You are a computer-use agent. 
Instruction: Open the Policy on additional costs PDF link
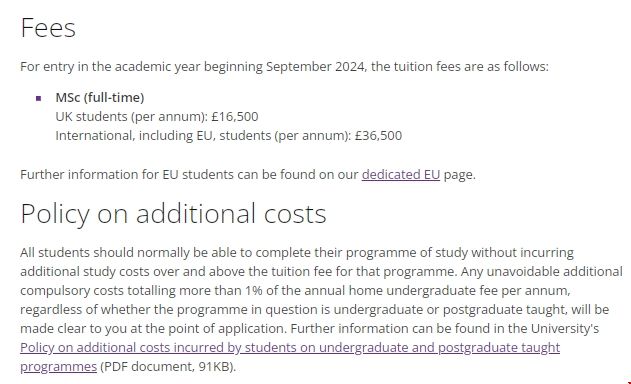[x=290, y=347]
